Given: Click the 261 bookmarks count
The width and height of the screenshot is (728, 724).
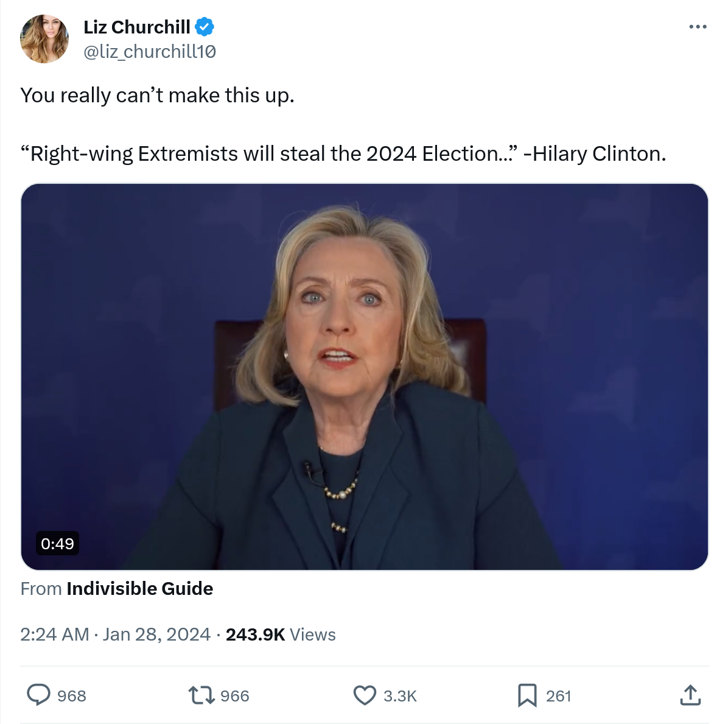Looking at the screenshot, I should (x=558, y=696).
